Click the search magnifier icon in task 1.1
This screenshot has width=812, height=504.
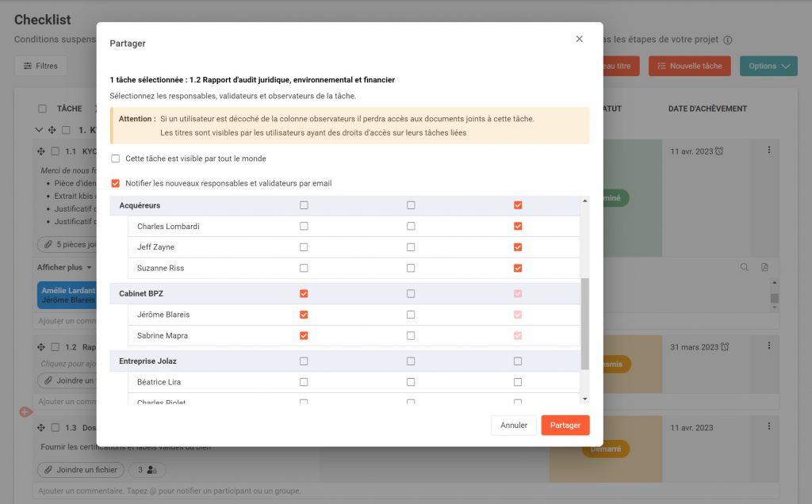coord(744,267)
